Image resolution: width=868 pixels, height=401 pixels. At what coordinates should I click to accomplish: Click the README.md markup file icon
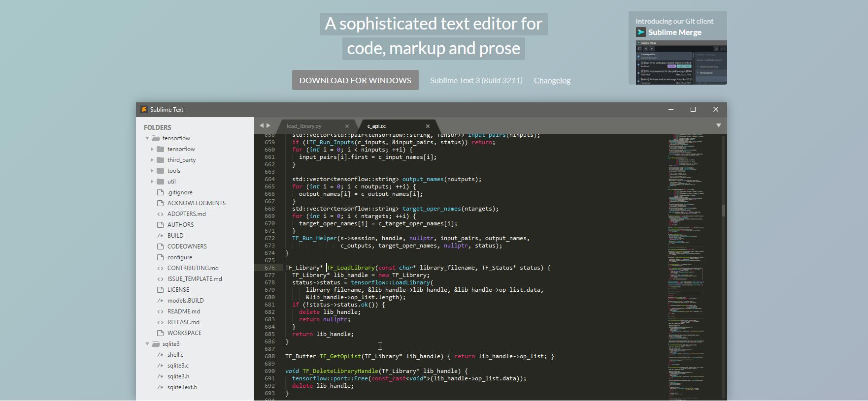[160, 311]
